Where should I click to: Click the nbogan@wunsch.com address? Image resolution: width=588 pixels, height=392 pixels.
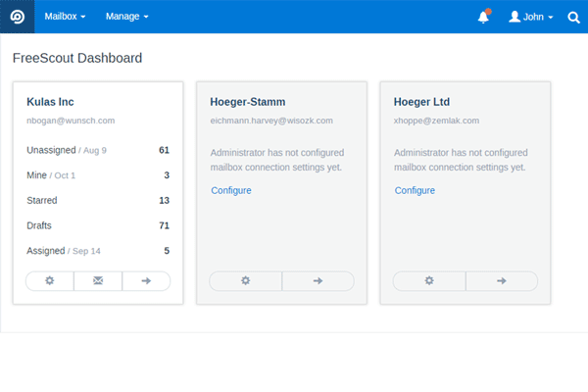pos(71,121)
